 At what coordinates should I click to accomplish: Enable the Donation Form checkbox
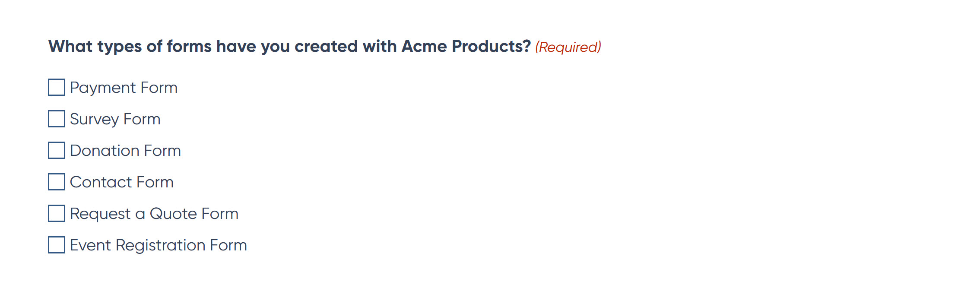(57, 150)
